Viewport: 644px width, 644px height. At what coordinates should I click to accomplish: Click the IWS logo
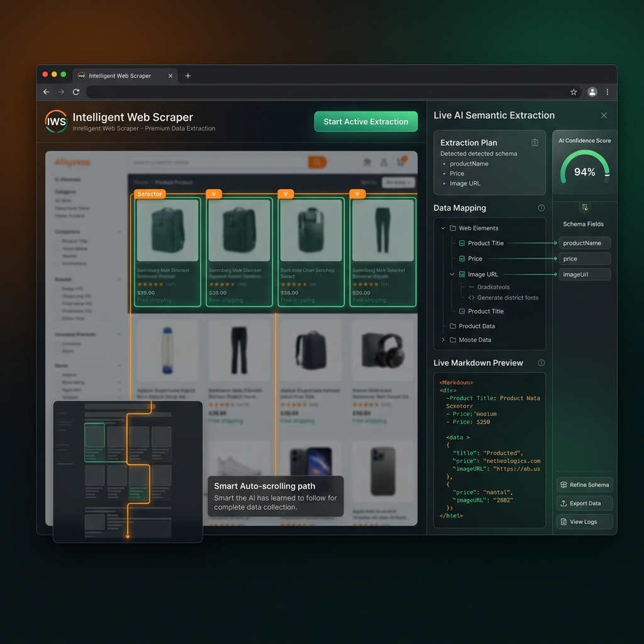pyautogui.click(x=56, y=121)
